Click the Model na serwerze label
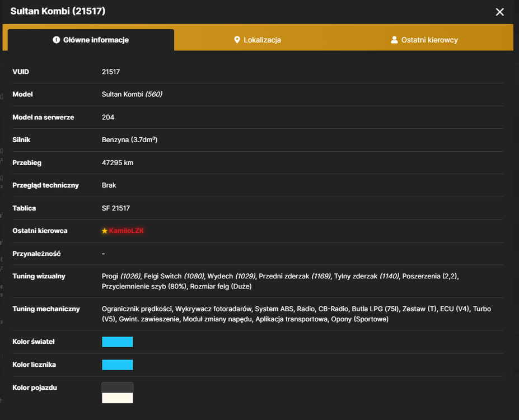Viewport: 519px width, 420px height. coord(43,117)
